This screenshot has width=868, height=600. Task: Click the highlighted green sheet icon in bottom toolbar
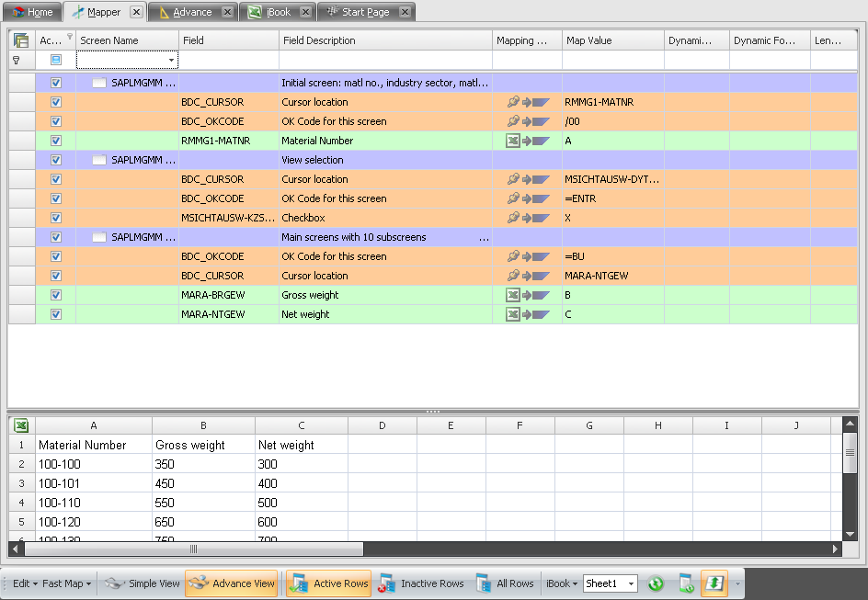coord(714,583)
